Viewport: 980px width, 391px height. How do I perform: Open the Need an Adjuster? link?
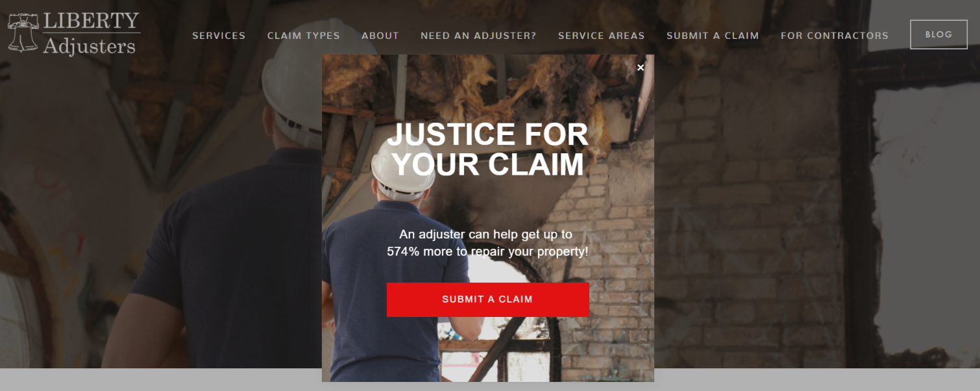coord(478,36)
